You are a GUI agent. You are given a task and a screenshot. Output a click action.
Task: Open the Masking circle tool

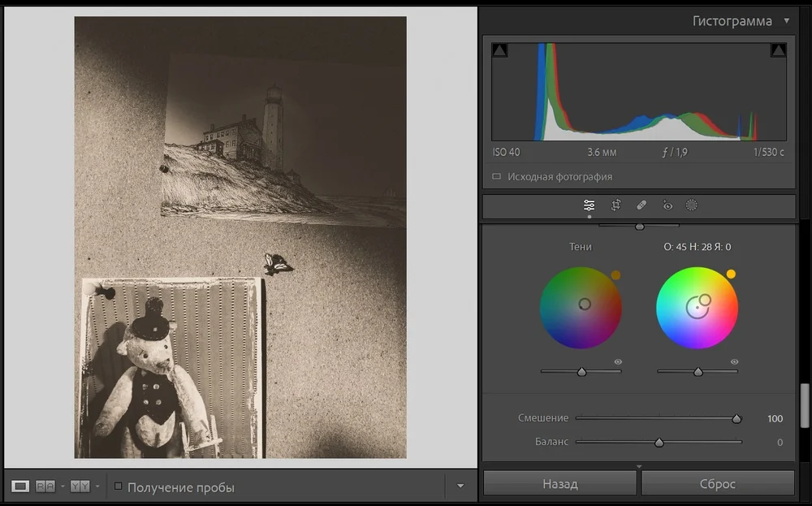692,205
